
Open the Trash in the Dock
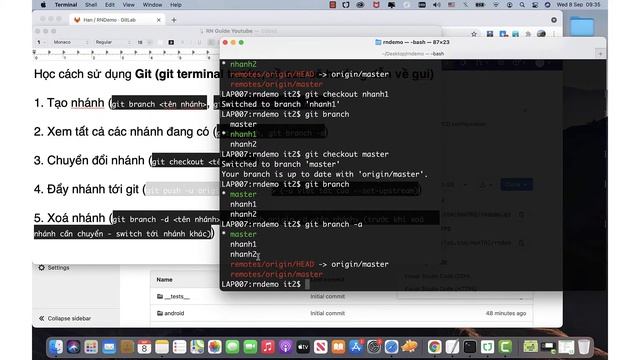pos(584,347)
